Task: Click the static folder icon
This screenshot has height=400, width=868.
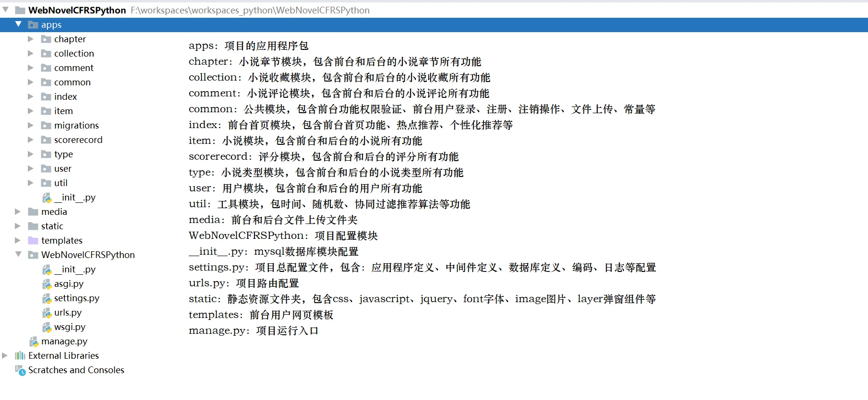Action: [33, 226]
